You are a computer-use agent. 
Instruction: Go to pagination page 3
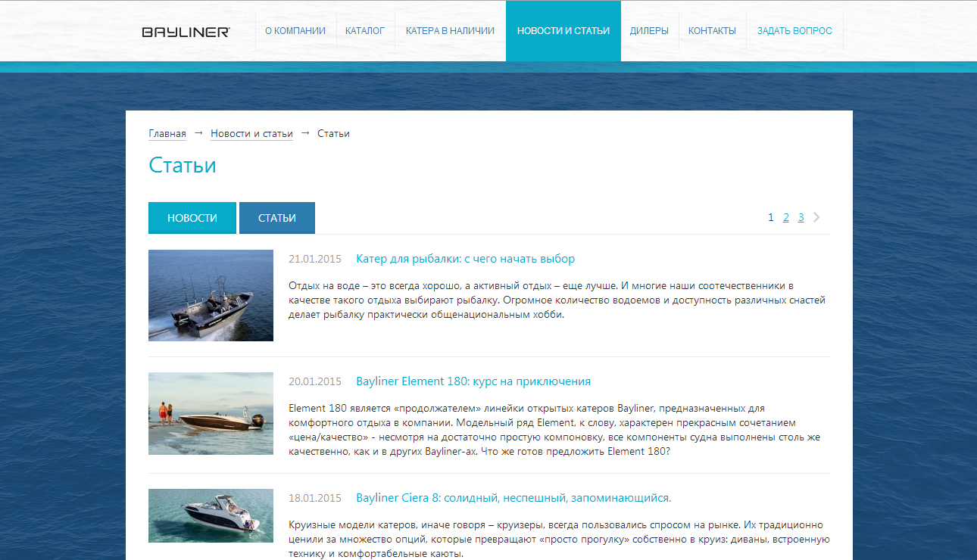801,217
